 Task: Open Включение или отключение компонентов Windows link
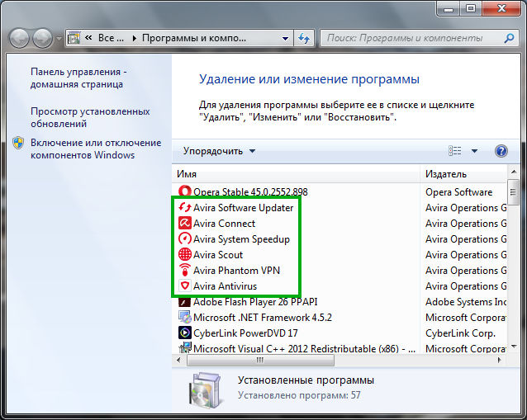pyautogui.click(x=96, y=149)
